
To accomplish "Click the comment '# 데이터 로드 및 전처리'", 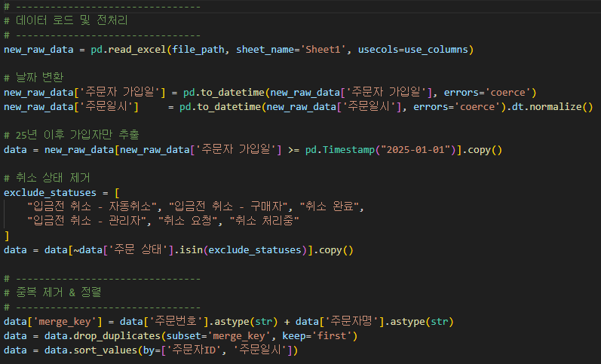I will [x=66, y=20].
